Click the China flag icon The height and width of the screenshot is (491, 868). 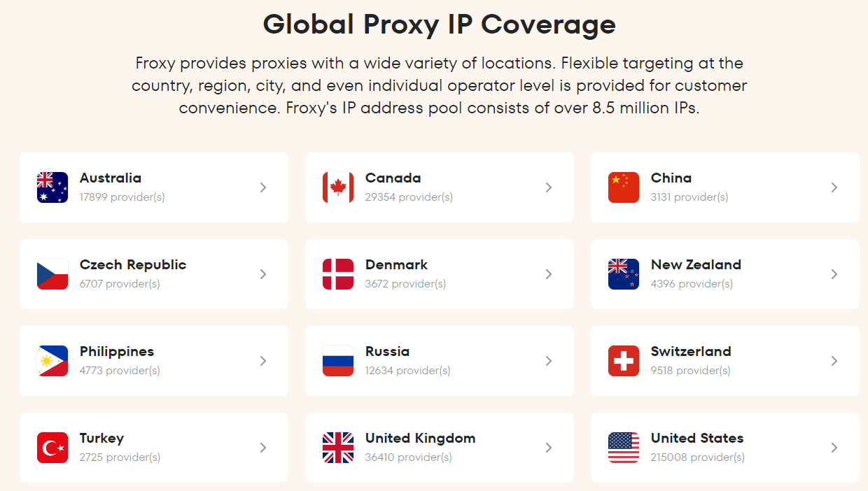click(624, 187)
